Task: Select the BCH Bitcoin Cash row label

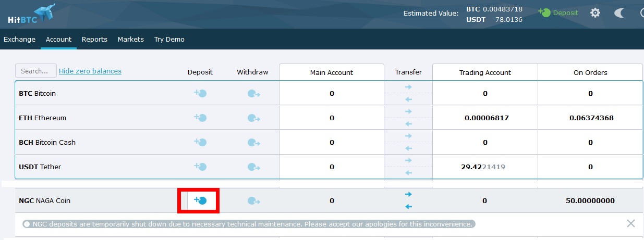Action: (47, 143)
